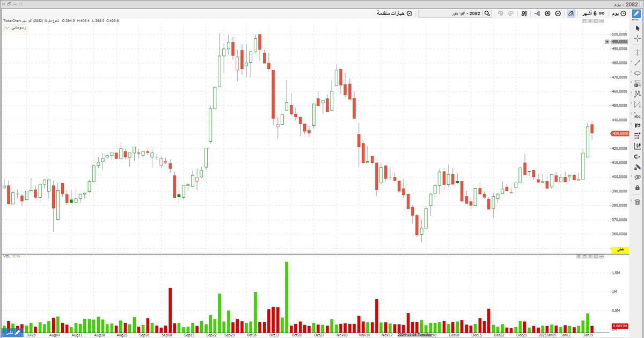Select the flag marker tool

pos(637,125)
